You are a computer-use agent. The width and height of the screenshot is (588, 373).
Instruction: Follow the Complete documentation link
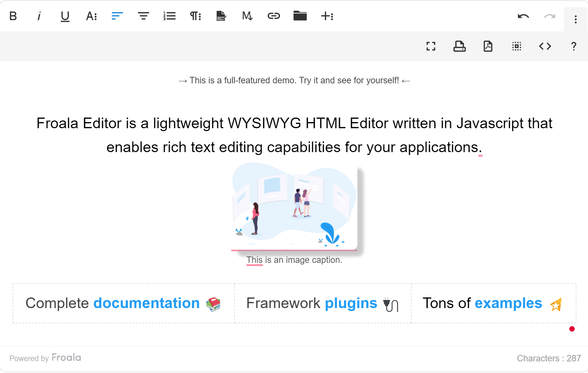click(146, 303)
